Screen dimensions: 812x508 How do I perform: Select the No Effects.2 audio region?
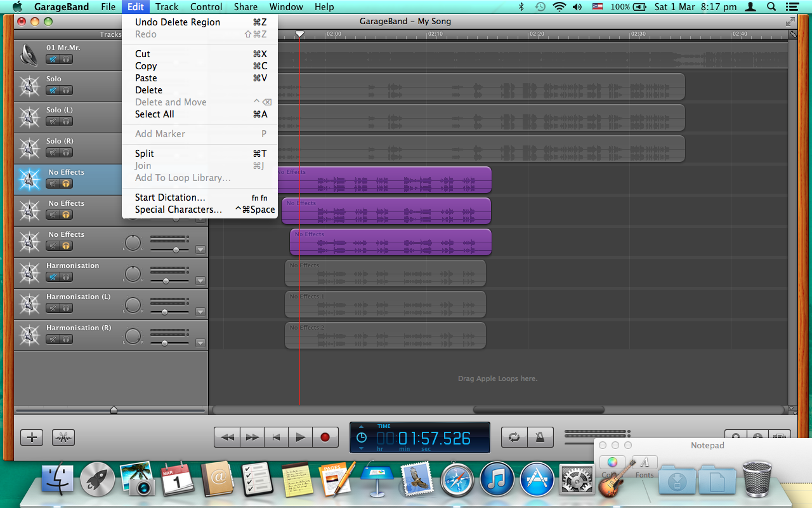click(x=385, y=335)
